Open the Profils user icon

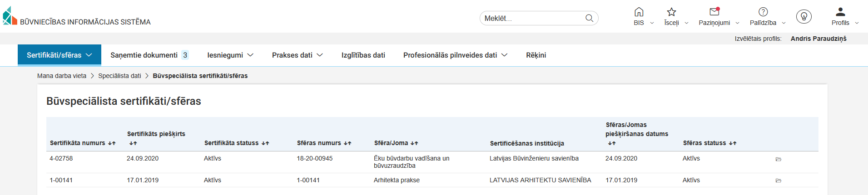click(840, 12)
